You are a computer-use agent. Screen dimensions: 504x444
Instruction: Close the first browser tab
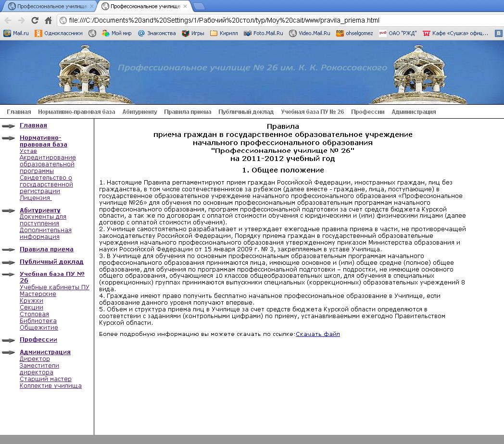point(92,6)
